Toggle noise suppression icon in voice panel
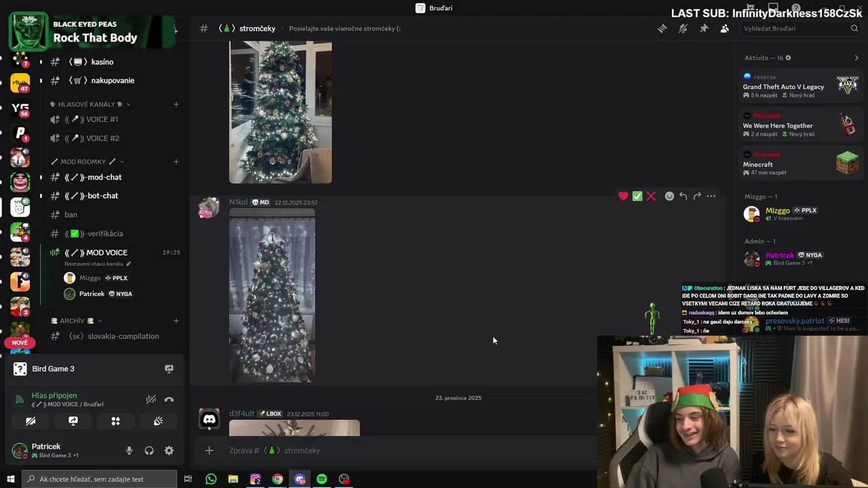Screen dimensions: 868x488 [x=151, y=399]
